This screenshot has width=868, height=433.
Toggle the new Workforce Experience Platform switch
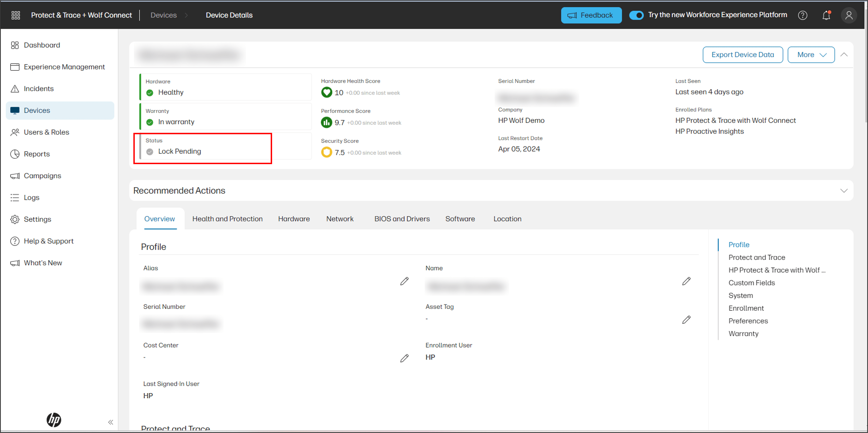pos(637,15)
